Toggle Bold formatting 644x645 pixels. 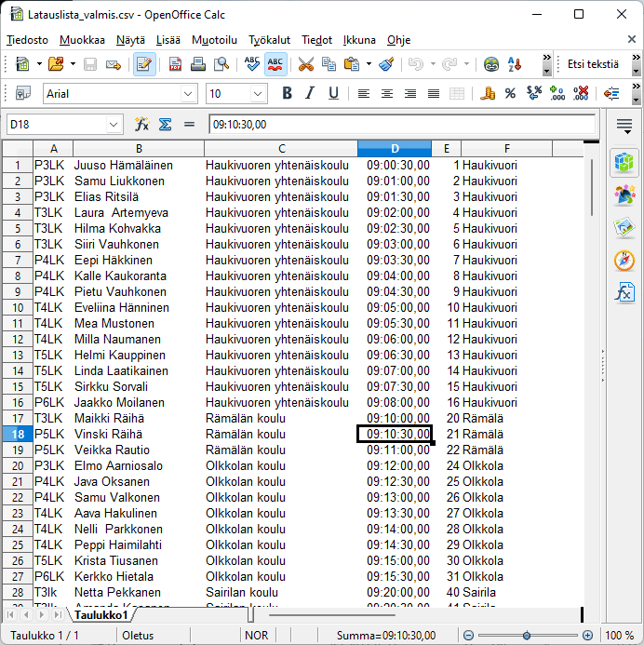pyautogui.click(x=287, y=93)
